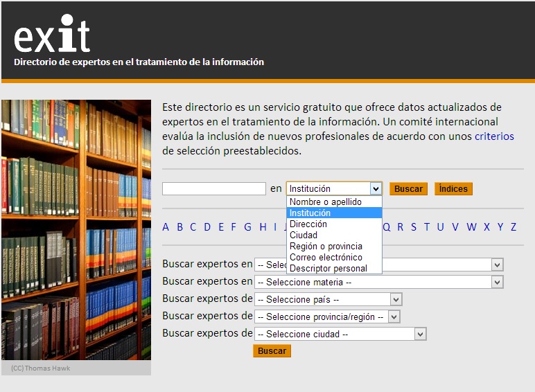Select 'Nombre o apellido' from dropdown list
535x392 pixels.
tap(326, 202)
